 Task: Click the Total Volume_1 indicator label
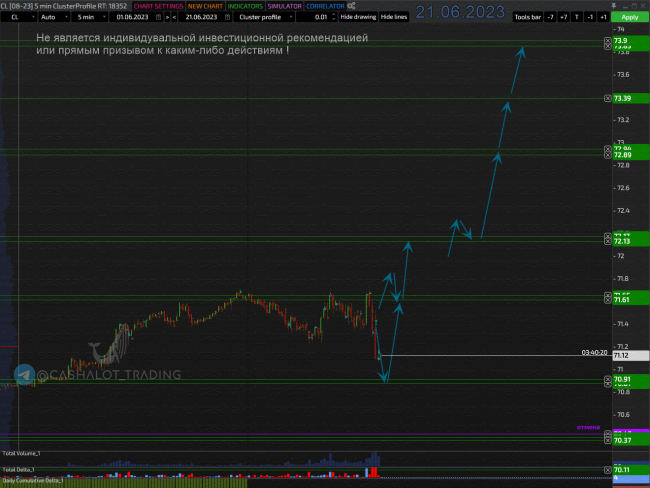point(22,454)
